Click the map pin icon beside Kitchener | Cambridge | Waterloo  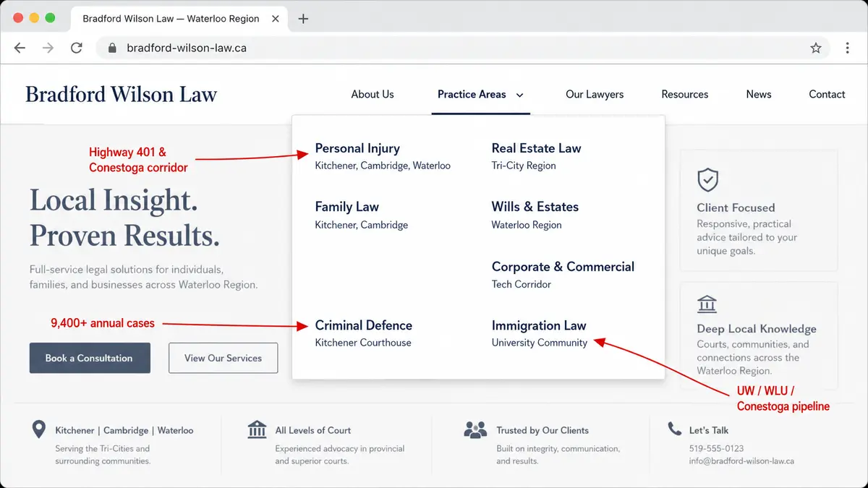tap(39, 430)
